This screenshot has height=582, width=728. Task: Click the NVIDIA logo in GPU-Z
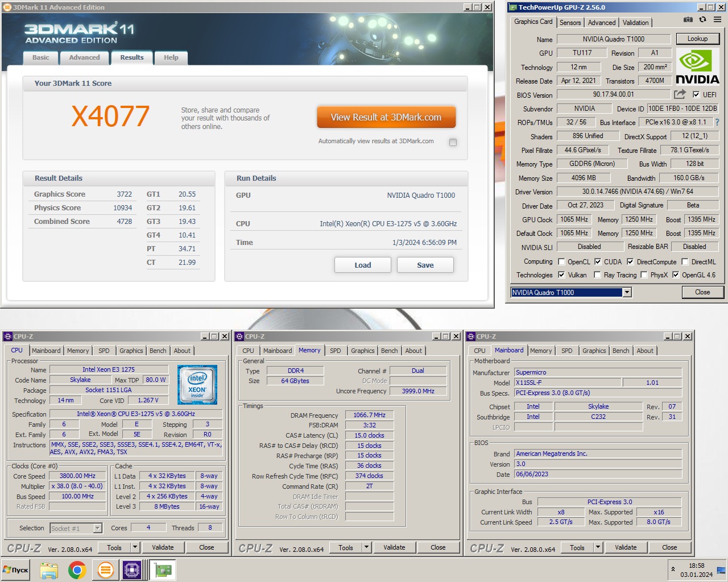(x=697, y=67)
